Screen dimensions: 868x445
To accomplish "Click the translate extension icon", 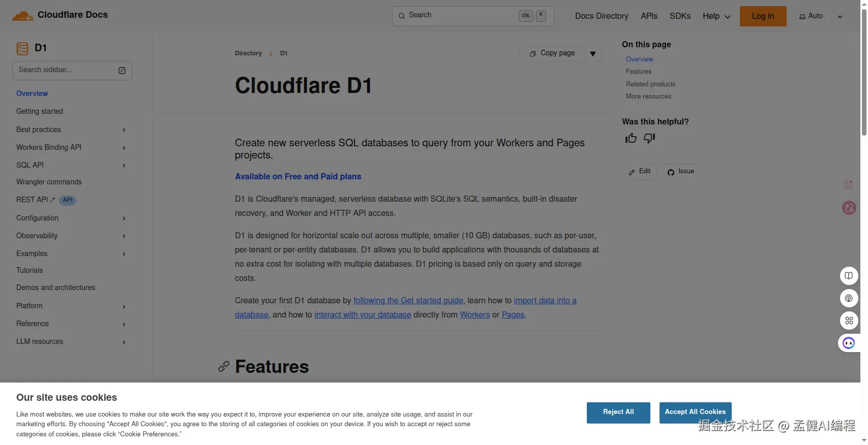I will click(849, 208).
